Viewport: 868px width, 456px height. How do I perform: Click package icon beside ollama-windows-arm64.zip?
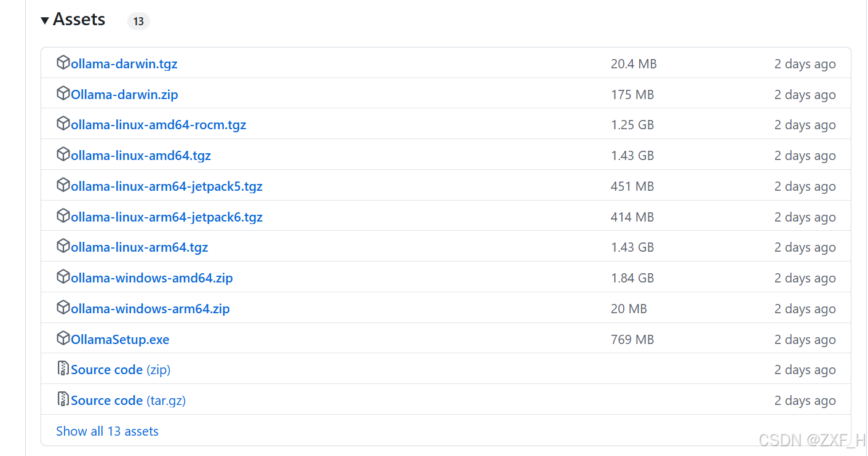tap(63, 308)
